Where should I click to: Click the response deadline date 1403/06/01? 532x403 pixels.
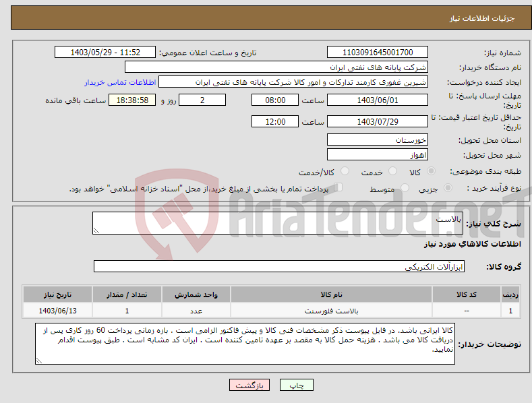(x=378, y=100)
